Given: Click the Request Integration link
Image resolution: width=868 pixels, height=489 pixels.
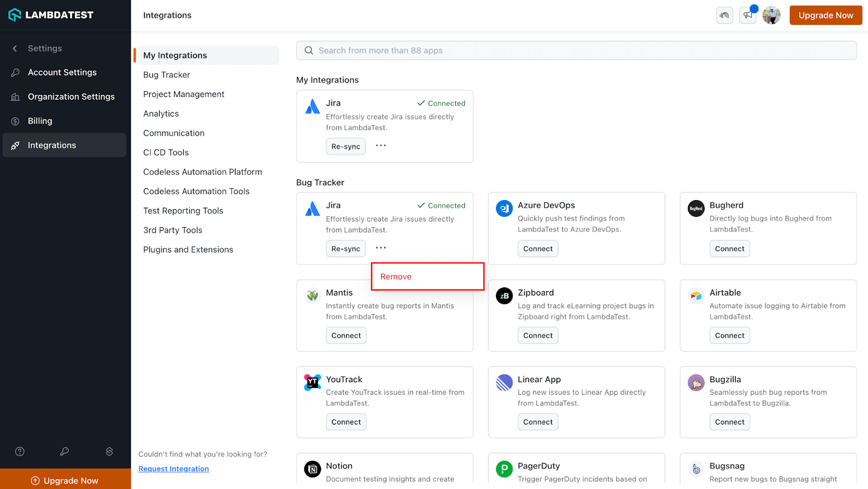Looking at the screenshot, I should pos(173,468).
